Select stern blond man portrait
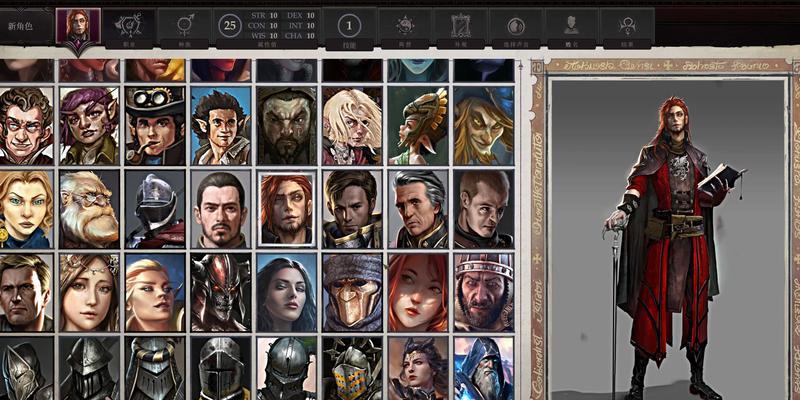The width and height of the screenshot is (800, 400). [x=26, y=292]
